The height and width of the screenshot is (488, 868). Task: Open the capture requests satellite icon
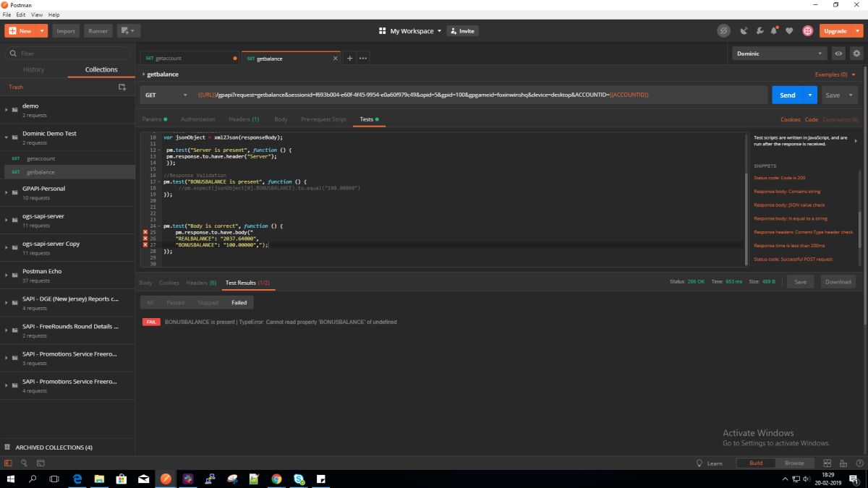[744, 31]
